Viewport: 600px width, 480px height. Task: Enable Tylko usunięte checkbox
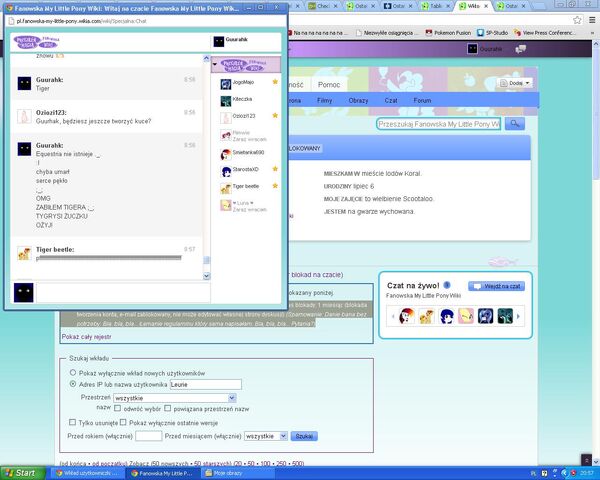[x=72, y=422]
